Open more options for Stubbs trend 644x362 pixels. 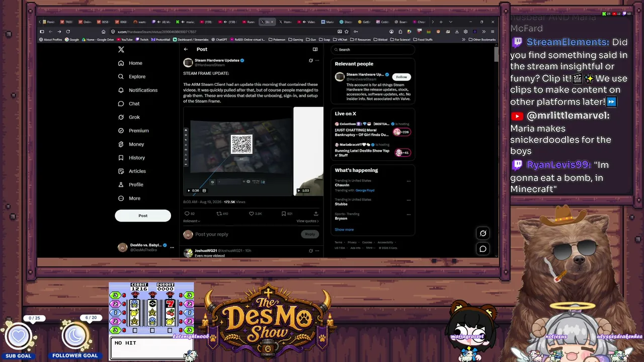pos(409,200)
